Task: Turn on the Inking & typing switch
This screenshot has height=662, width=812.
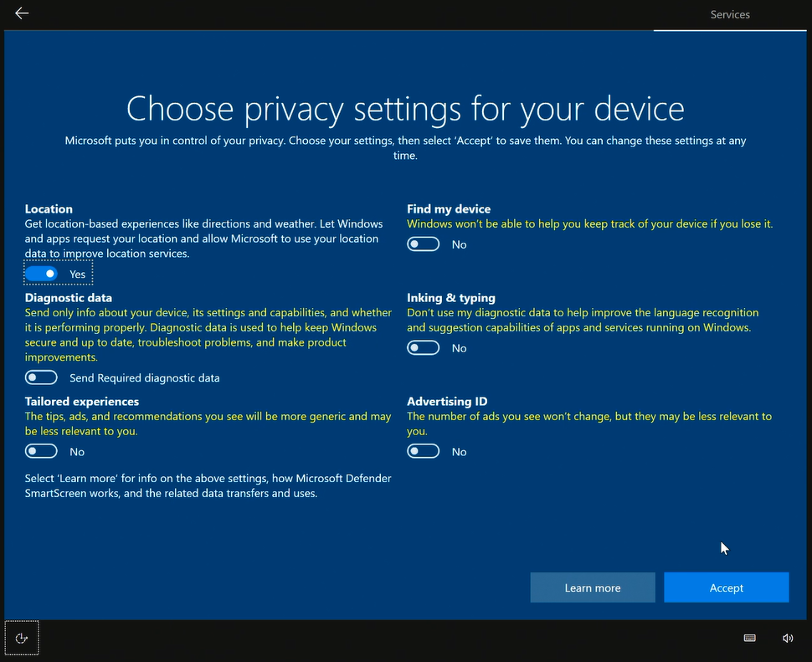Action: 423,348
